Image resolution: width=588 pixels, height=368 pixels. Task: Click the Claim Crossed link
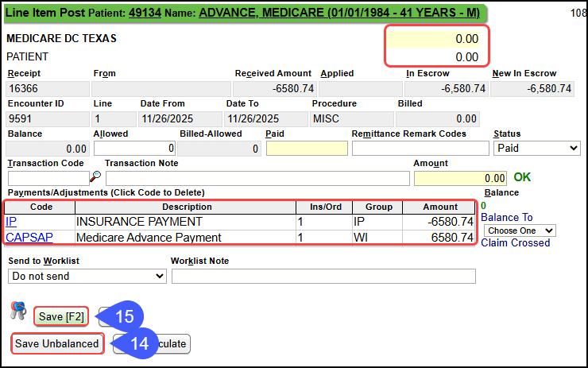click(x=516, y=243)
